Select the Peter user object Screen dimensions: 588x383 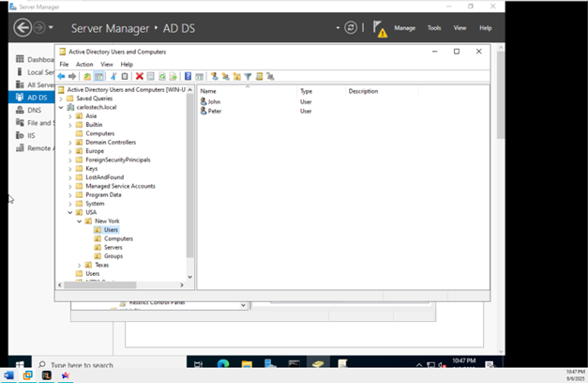[x=215, y=111]
